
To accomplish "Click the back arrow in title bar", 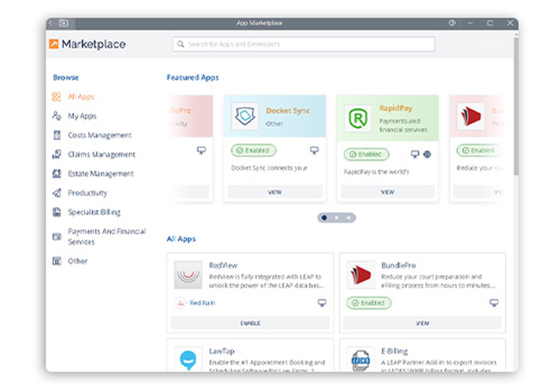I will pos(51,23).
